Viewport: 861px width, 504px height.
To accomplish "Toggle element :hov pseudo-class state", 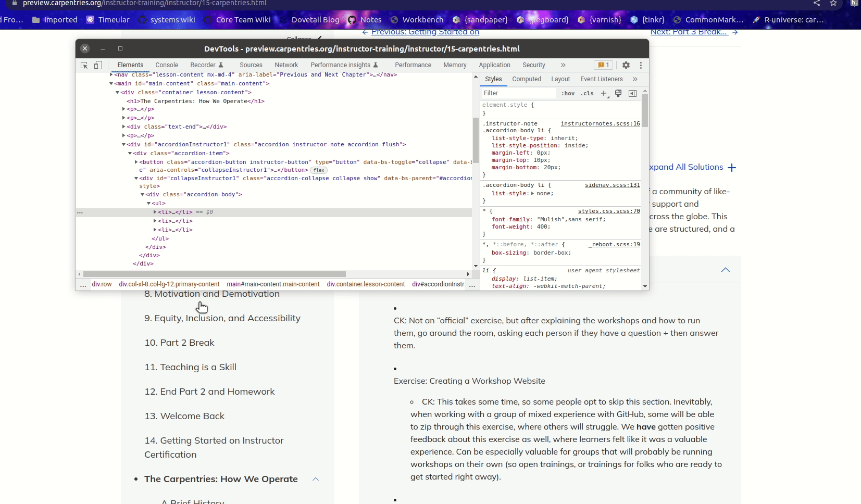I will [567, 94].
